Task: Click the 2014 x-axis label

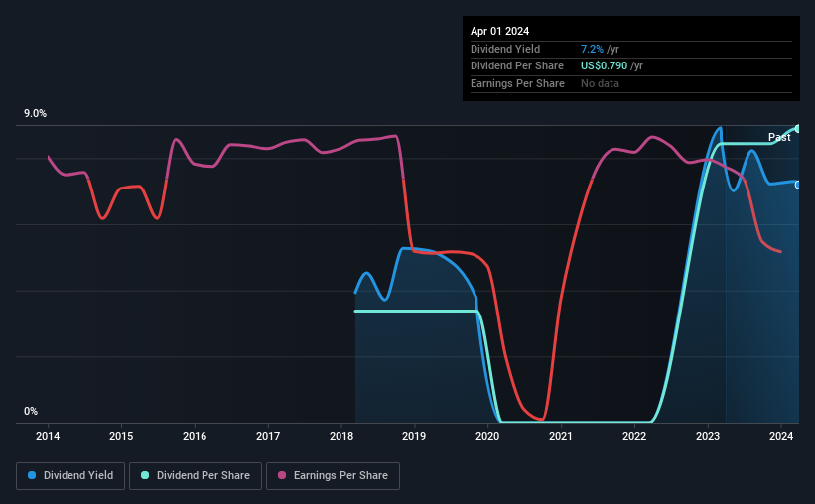Action: [x=48, y=436]
